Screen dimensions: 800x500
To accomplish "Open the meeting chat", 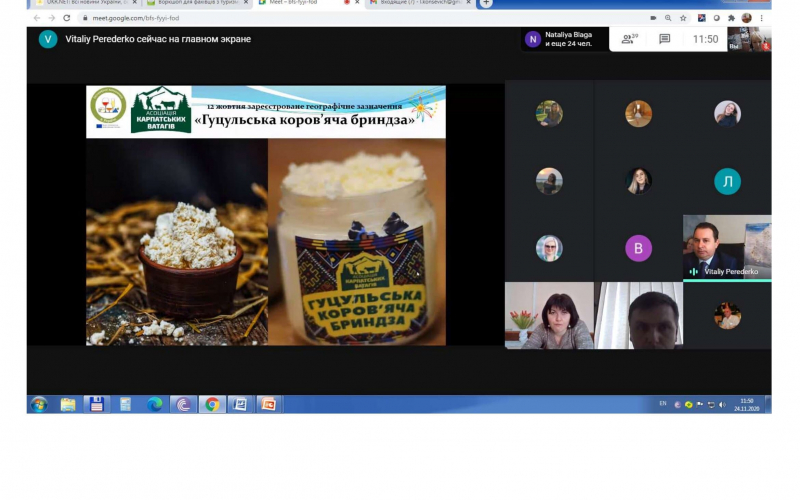I will tap(664, 39).
